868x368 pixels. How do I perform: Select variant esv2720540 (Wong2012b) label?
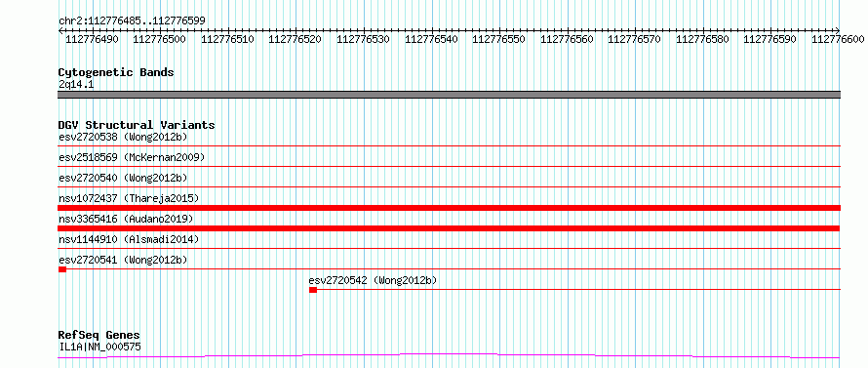123,178
